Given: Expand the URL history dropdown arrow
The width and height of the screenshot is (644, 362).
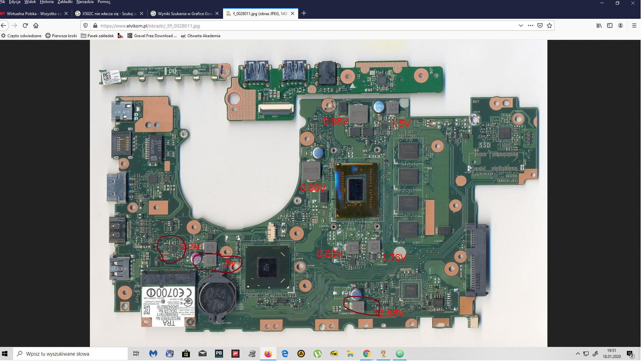Looking at the screenshot, I should (x=521, y=25).
